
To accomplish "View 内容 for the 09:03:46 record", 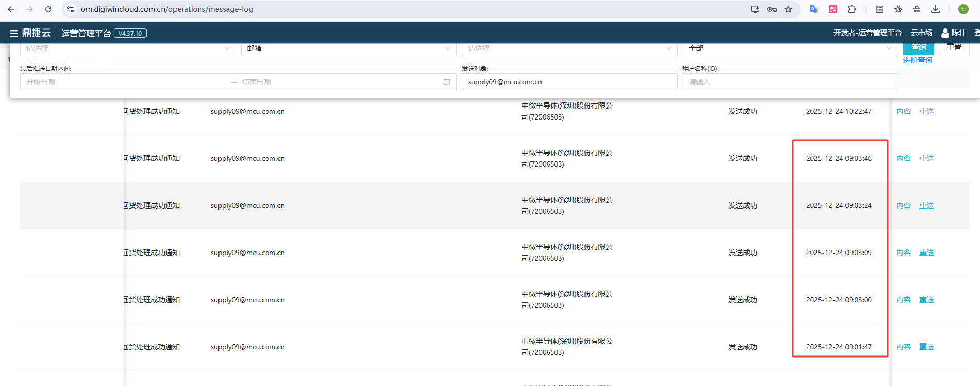I will pyautogui.click(x=903, y=158).
